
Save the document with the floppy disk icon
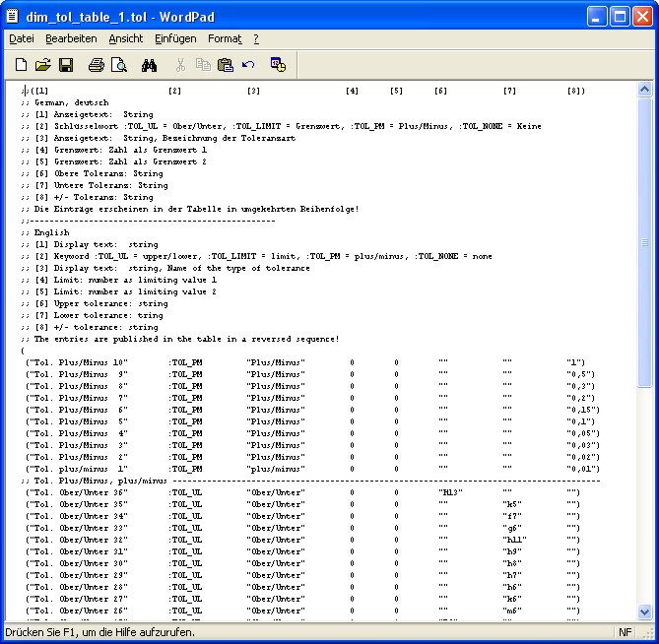pos(65,65)
